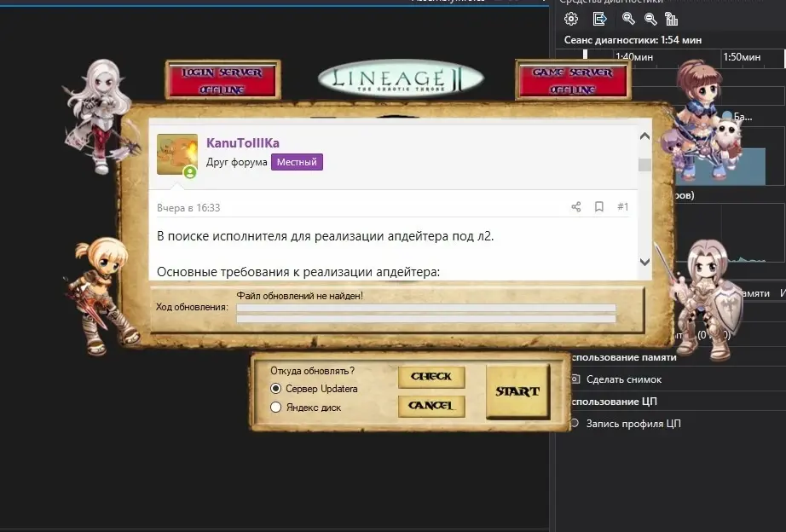Click the post viewer scrollbar thumb
Viewport: 786px width, 532px height.
[644, 165]
